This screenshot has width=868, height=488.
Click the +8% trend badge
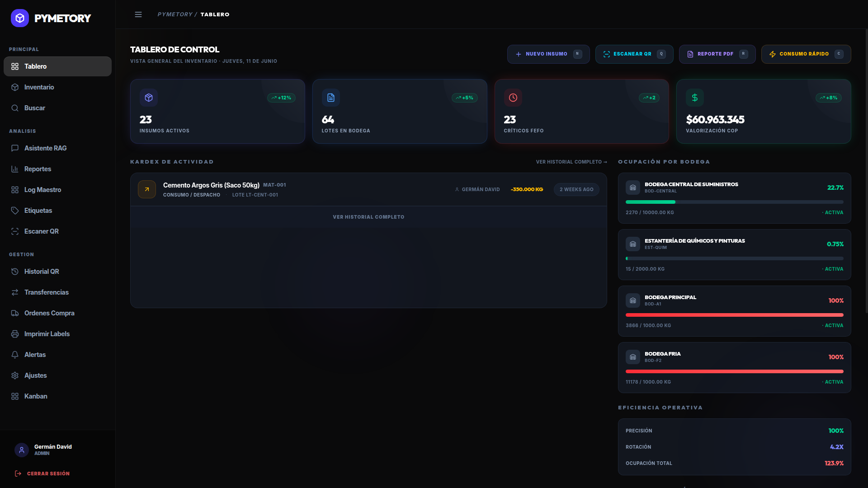click(x=829, y=98)
